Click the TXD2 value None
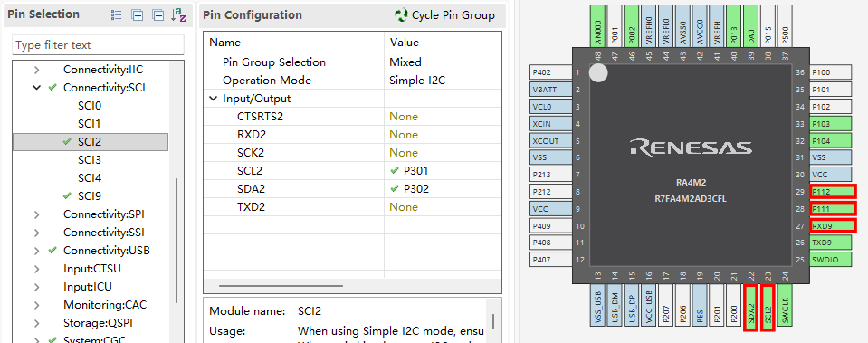This screenshot has height=343, width=868. point(404,207)
